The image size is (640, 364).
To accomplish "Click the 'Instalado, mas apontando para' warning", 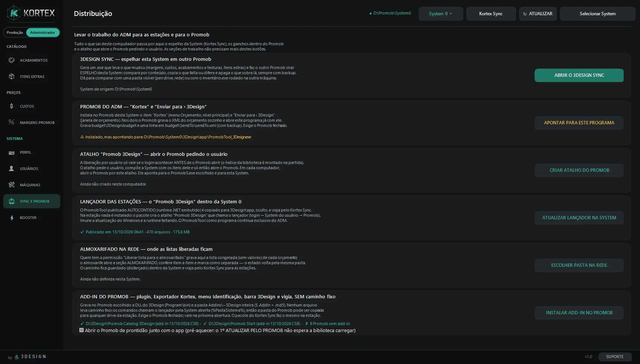I will pos(166,137).
